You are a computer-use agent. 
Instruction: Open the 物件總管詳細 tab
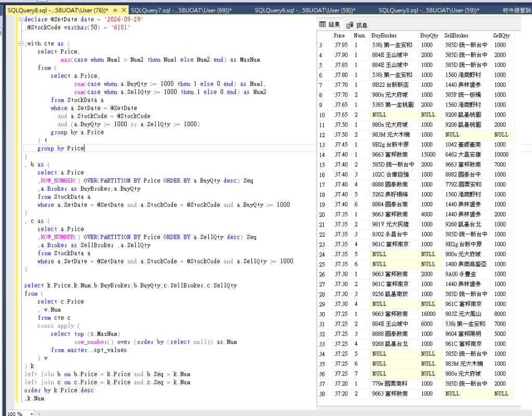coord(516,10)
